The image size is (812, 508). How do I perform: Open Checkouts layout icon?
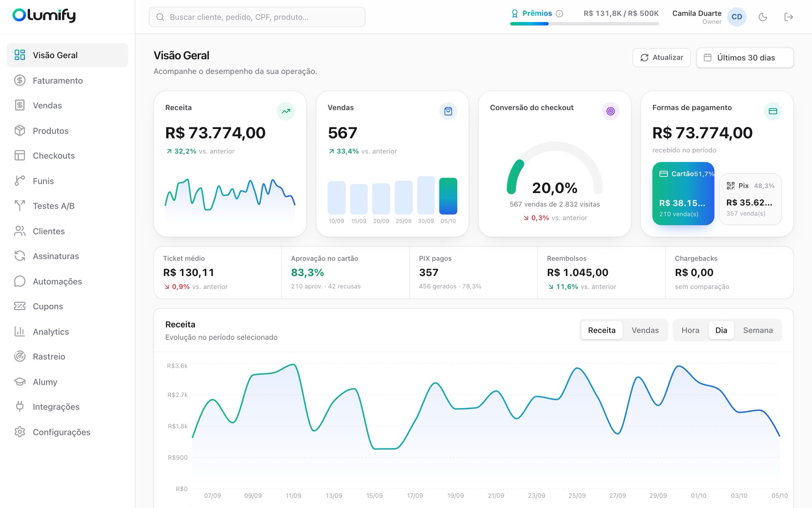pyautogui.click(x=19, y=156)
